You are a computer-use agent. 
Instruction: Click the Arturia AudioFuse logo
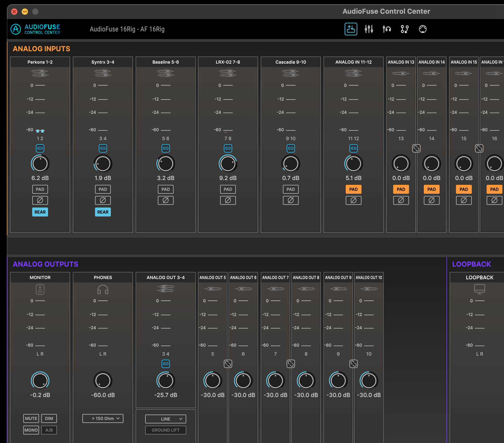click(36, 29)
